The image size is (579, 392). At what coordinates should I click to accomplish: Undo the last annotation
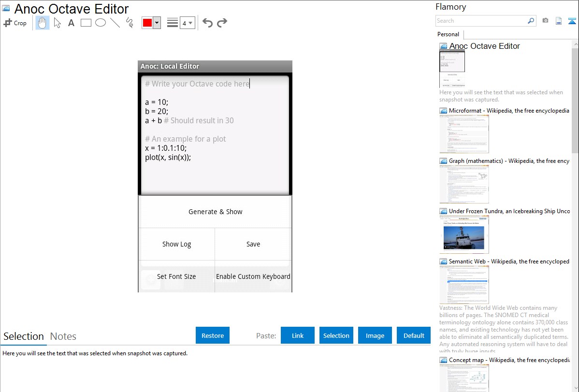[x=207, y=23]
